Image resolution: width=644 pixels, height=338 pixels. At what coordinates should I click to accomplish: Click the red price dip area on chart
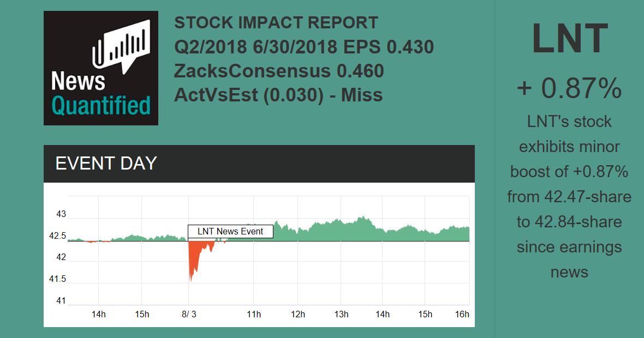pos(195,257)
